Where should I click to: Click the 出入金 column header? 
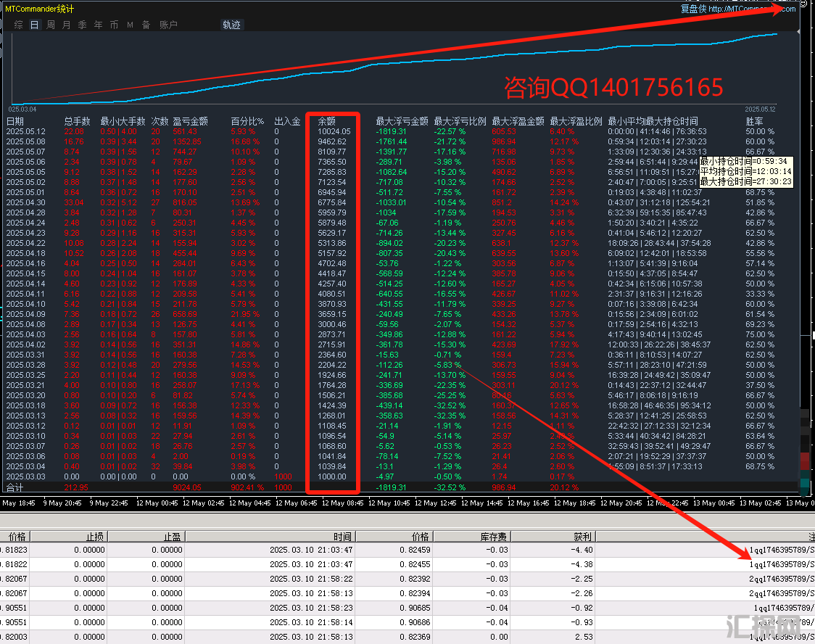click(x=287, y=121)
